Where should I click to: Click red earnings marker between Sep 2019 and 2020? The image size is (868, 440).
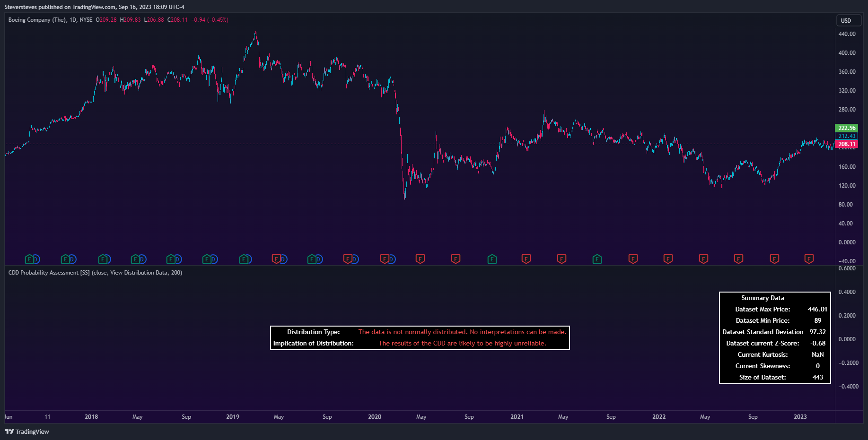[x=348, y=259]
